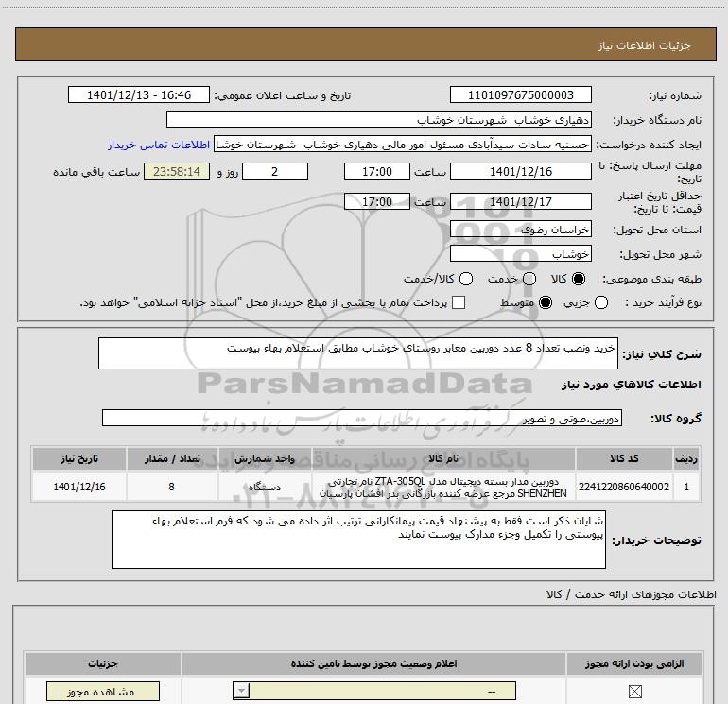
Task: Click the price validity date 1401/12/17 field
Action: (520, 202)
